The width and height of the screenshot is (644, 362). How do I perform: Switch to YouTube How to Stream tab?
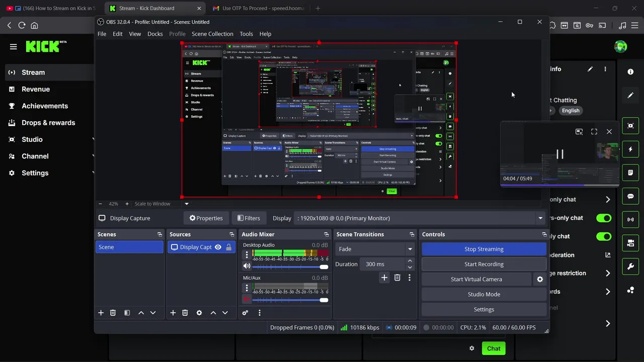click(52, 8)
